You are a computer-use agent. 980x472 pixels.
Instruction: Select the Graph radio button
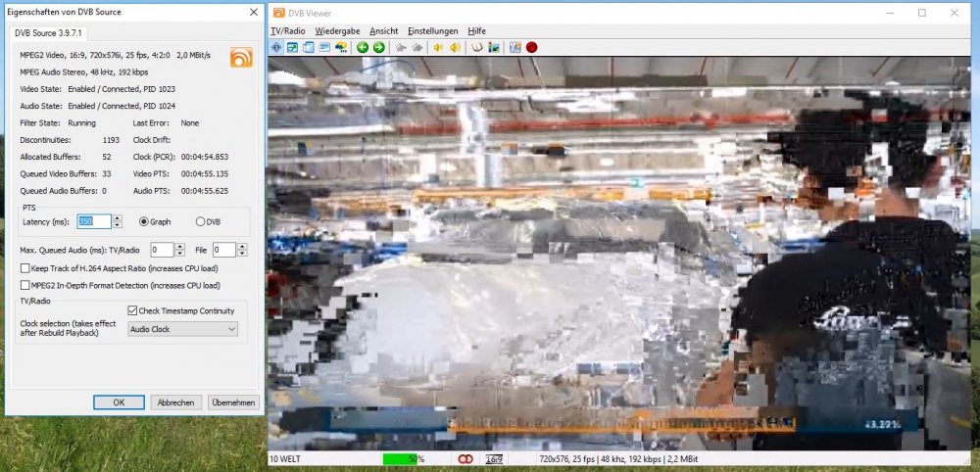tap(144, 221)
